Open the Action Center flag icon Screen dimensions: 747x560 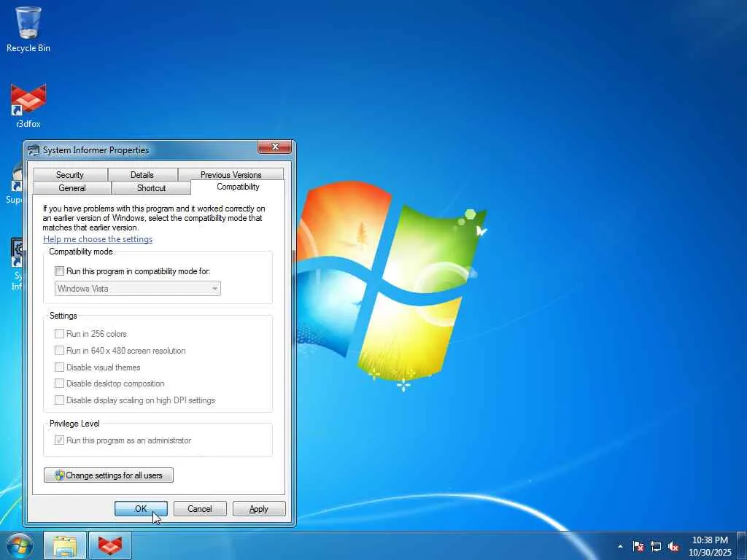tap(638, 546)
